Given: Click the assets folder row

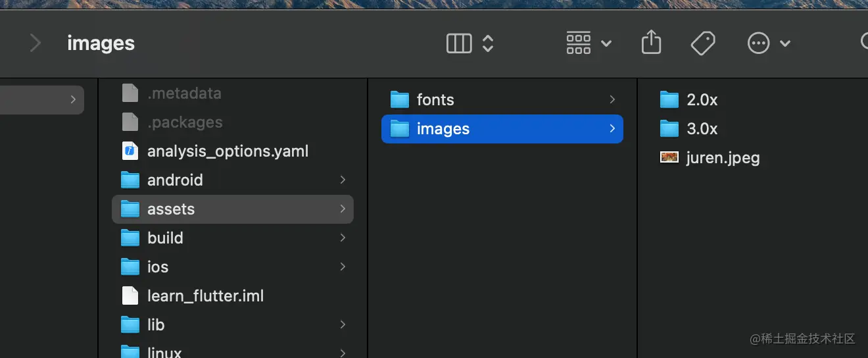Looking at the screenshot, I should tap(233, 209).
